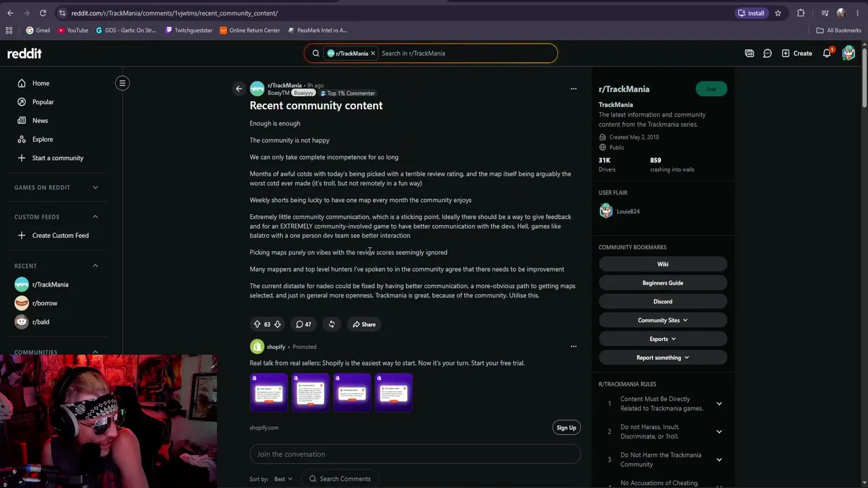Expand the Games on Reddit section
The width and height of the screenshot is (868, 488).
coord(95,188)
